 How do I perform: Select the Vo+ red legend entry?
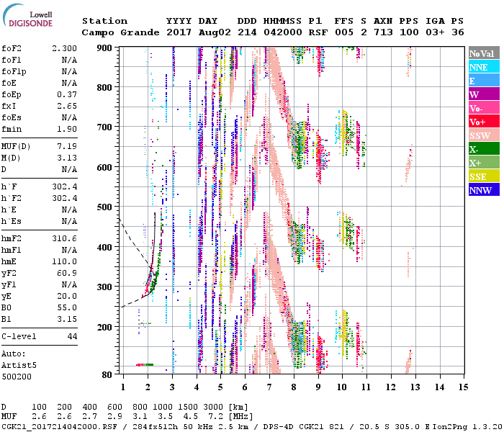coord(481,122)
